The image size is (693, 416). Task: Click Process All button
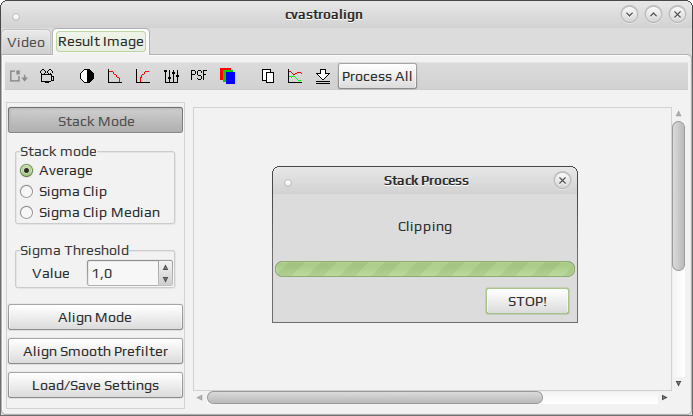pos(377,76)
